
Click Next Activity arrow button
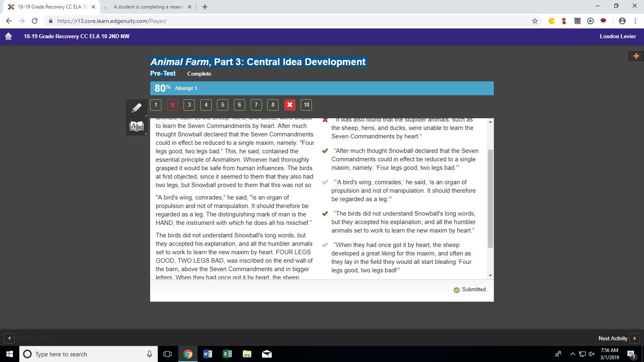click(x=634, y=338)
